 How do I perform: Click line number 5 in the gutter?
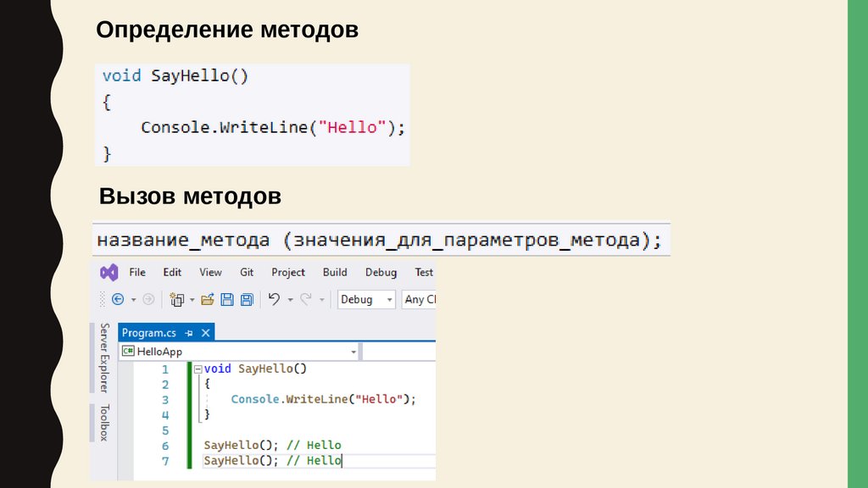(x=165, y=430)
